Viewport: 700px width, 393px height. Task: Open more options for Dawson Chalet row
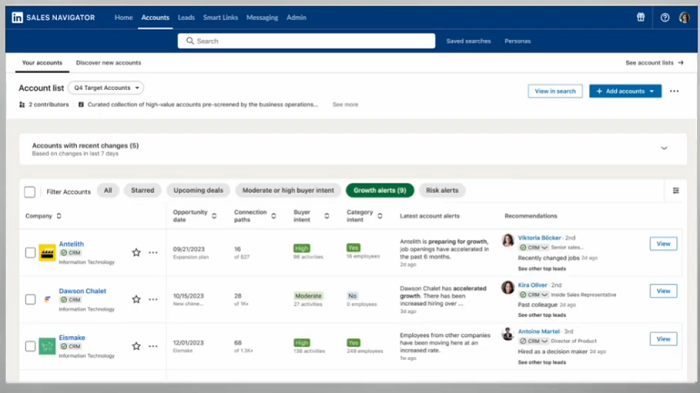[153, 299]
